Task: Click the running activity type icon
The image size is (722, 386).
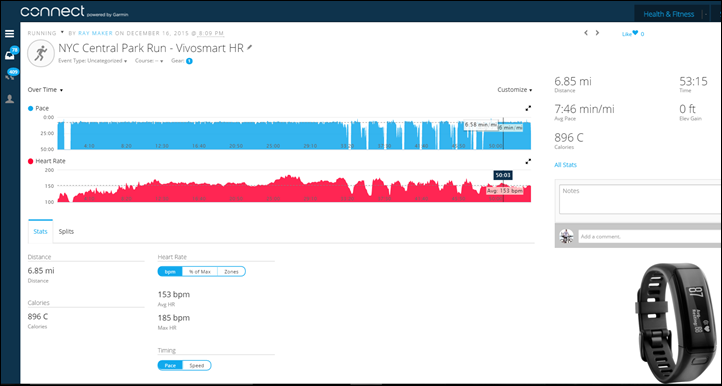Action: tap(41, 53)
